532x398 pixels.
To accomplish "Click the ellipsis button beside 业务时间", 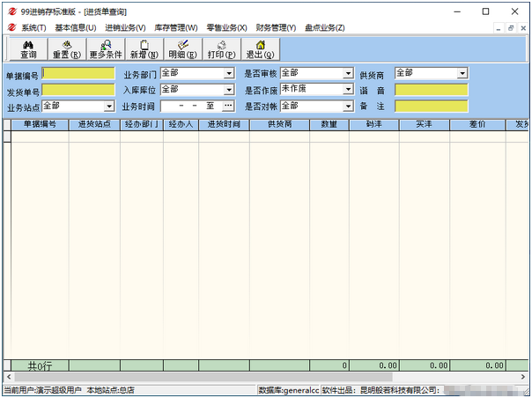I will point(228,107).
